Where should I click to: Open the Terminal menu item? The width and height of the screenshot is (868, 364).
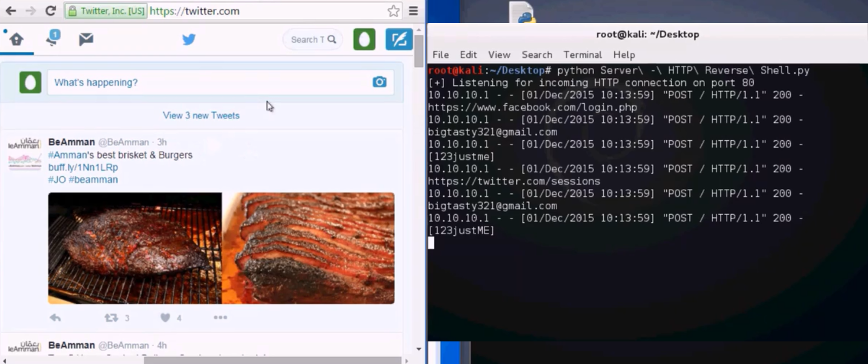point(583,55)
